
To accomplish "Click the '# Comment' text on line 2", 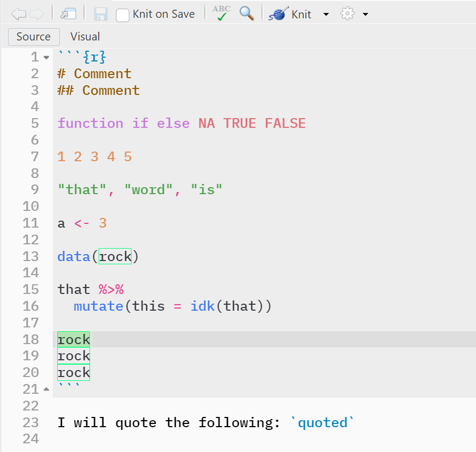I will (x=94, y=74).
